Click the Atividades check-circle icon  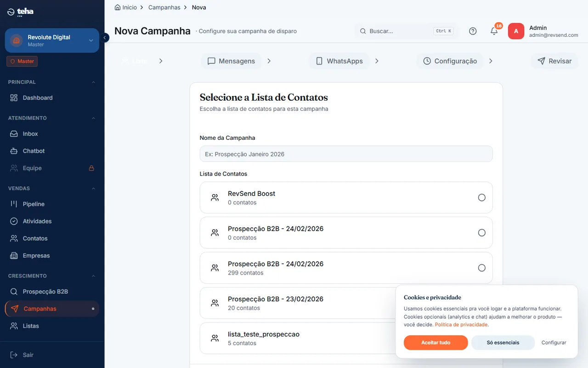[14, 221]
